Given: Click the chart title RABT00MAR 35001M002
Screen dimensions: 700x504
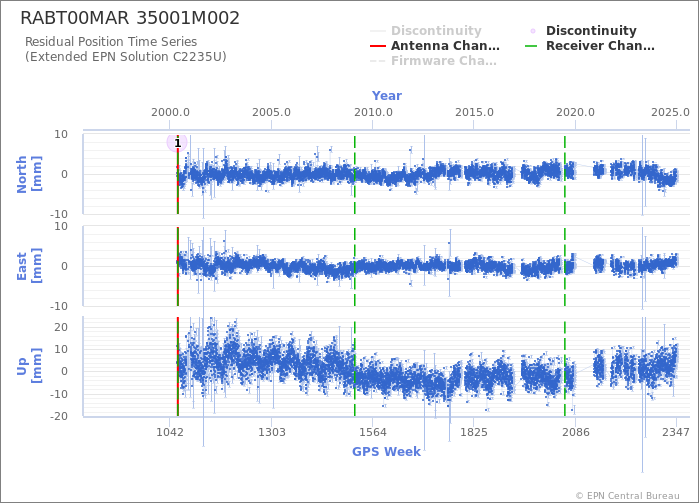Looking at the screenshot, I should point(130,18).
